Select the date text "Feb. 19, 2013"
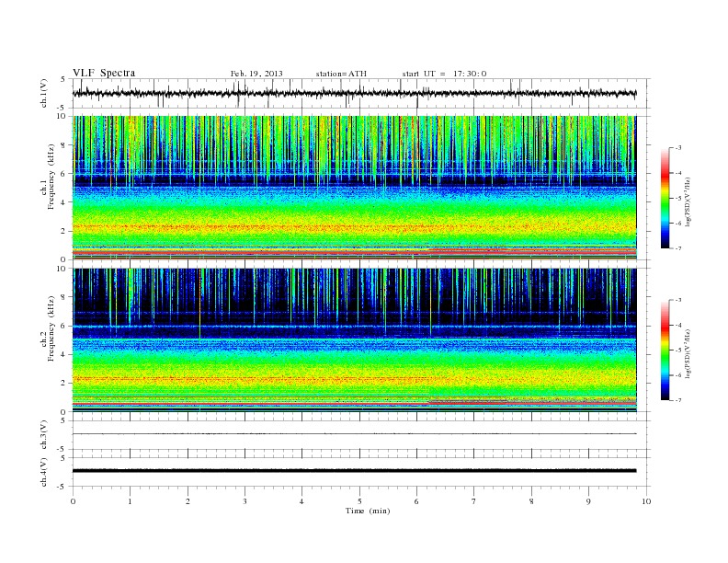This screenshot has height=563, width=728. pos(256,74)
